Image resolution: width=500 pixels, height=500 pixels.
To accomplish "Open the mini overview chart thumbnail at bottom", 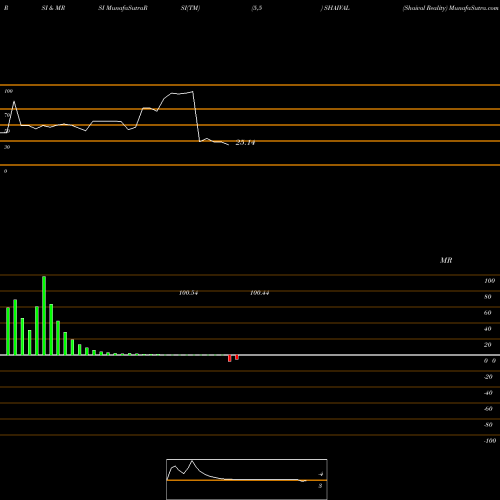I will click(x=247, y=479).
